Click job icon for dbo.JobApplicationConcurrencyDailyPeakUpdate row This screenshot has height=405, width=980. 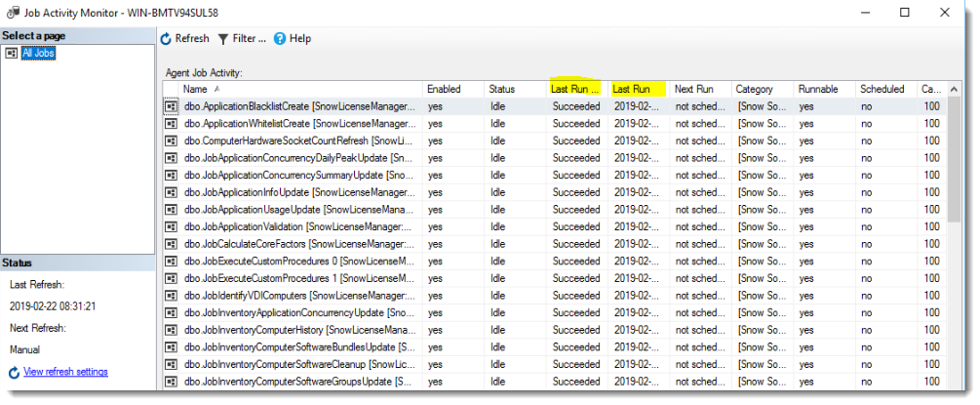(x=171, y=158)
